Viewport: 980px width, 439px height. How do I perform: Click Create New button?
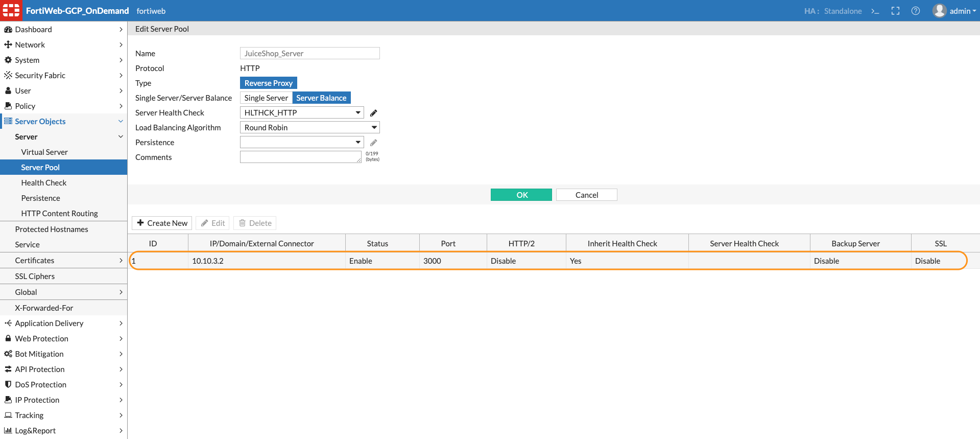(162, 223)
